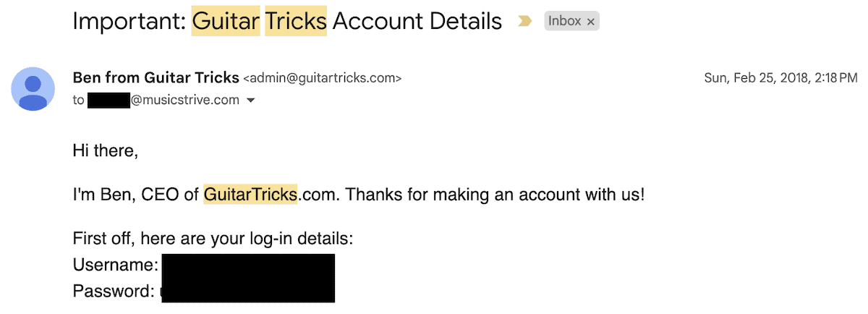
Task: Click the yellow importance marker icon
Action: pyautogui.click(x=525, y=22)
